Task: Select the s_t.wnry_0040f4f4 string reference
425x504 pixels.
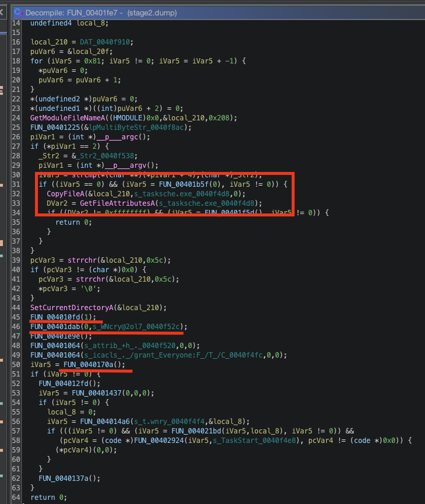Action: (x=170, y=422)
